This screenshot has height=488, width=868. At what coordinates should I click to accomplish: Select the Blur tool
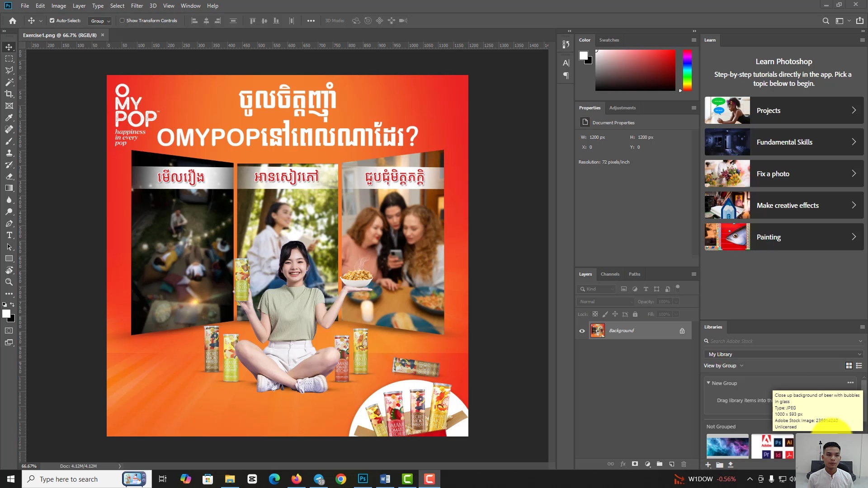point(9,200)
